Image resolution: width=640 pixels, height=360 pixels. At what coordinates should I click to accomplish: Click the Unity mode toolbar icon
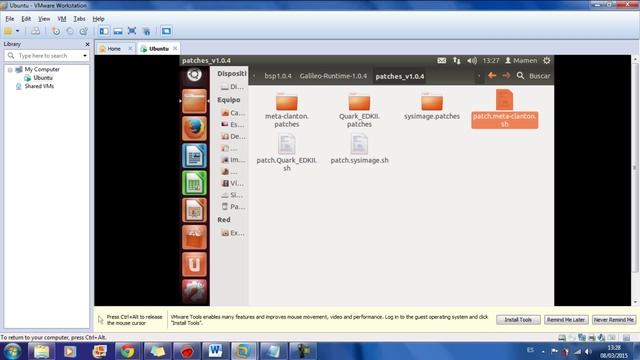[x=147, y=31]
